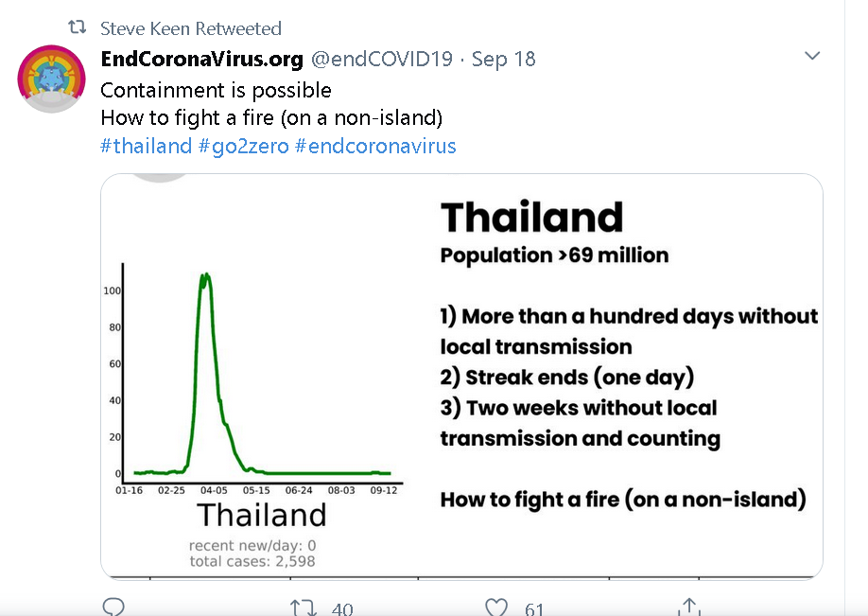Open the Sep 18 tweet timestamp
The height and width of the screenshot is (616, 868).
[504, 59]
